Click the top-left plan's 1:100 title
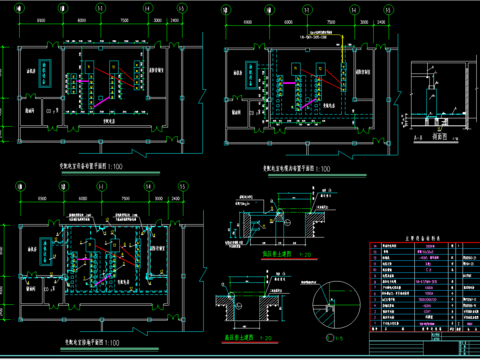Screen dimensions: 480x360 91,166
